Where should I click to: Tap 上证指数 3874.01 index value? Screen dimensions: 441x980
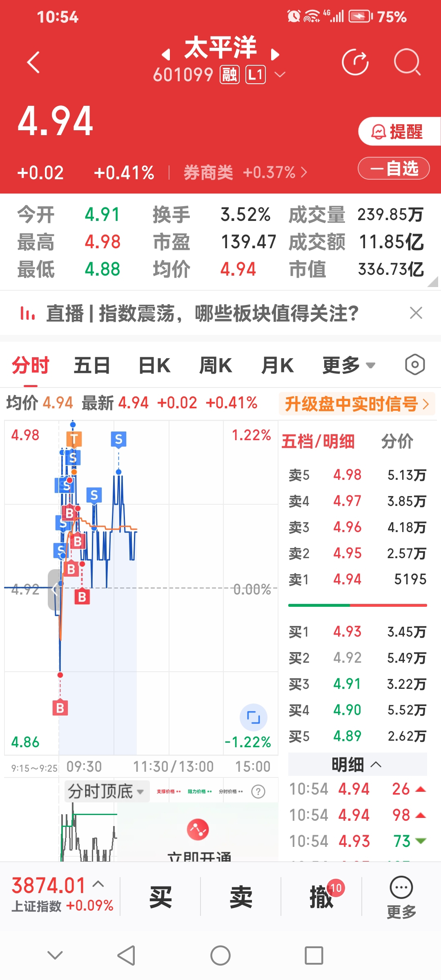pos(48,886)
